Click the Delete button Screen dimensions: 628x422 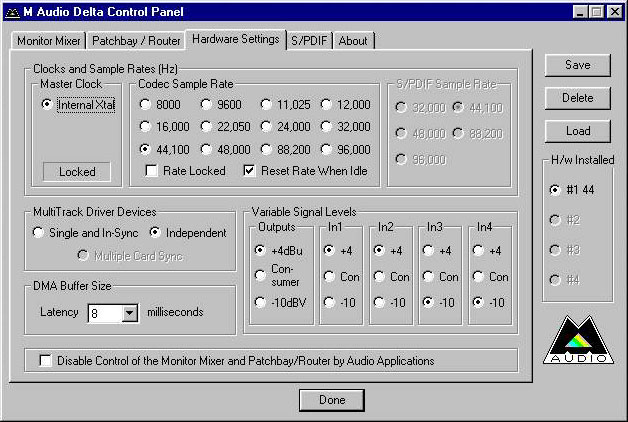(x=578, y=98)
